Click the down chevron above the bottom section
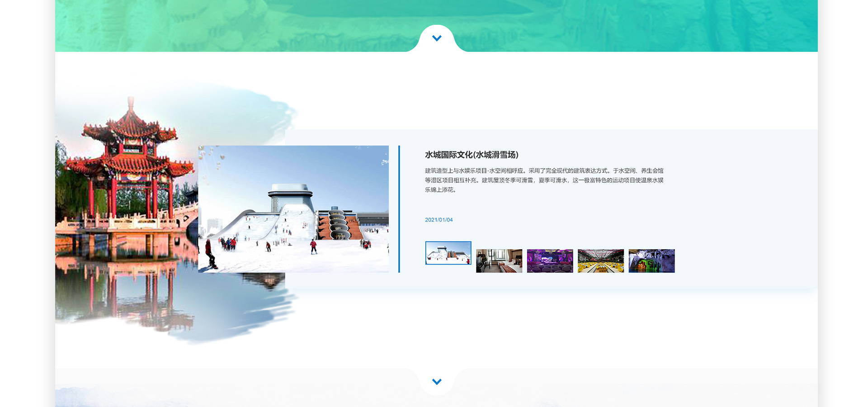The width and height of the screenshot is (868, 407). [x=437, y=382]
